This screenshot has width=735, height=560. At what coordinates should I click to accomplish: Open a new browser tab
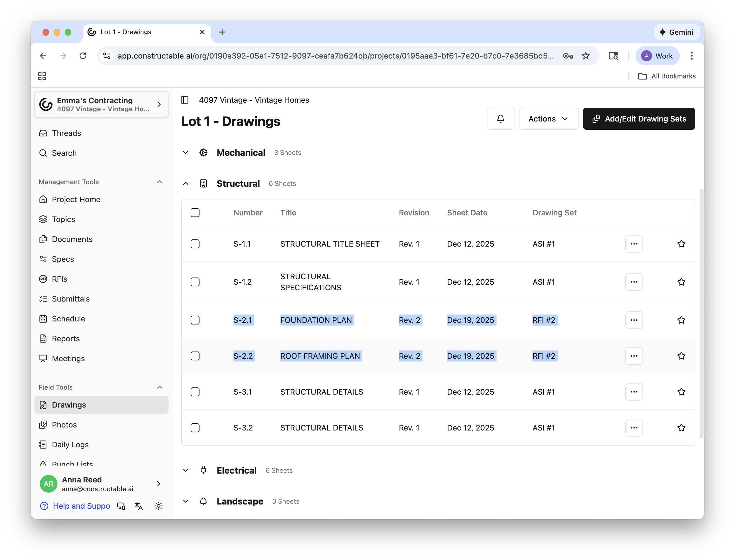point(222,32)
